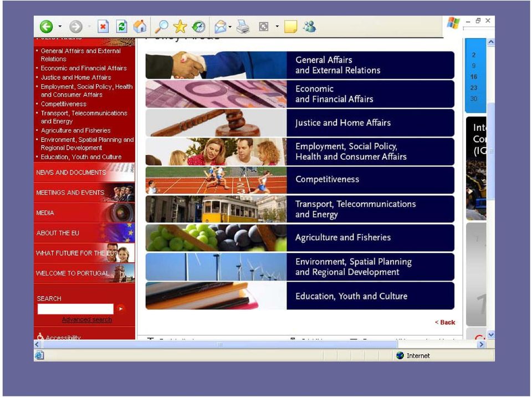
Task: Open the Messenger people icon
Action: [x=309, y=27]
